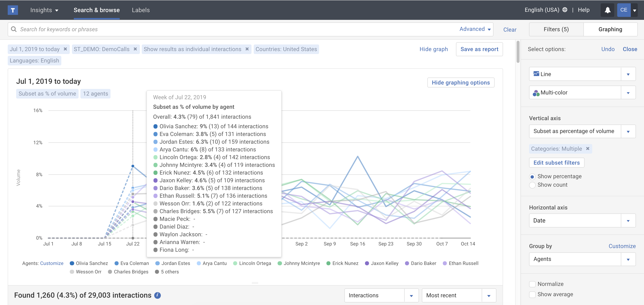Remove Categories: Multiple subset filter
The width and height of the screenshot is (644, 305).
tap(588, 149)
